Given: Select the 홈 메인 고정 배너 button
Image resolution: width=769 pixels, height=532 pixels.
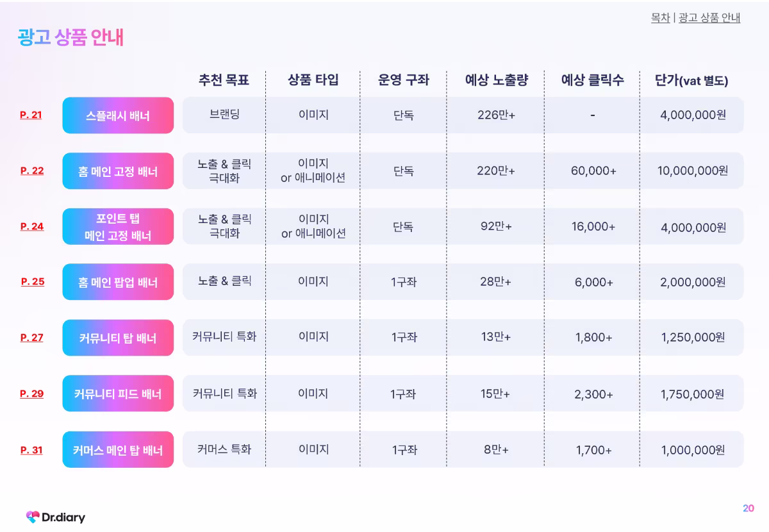Looking at the screenshot, I should [118, 171].
